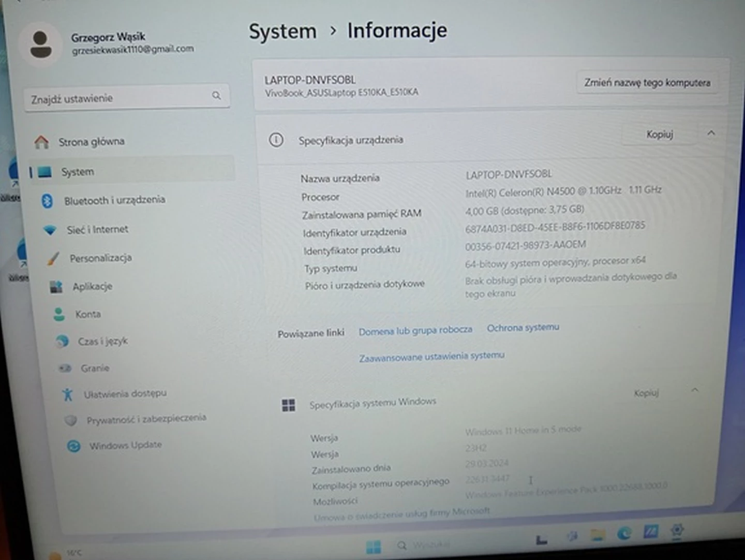This screenshot has height=560, width=745.
Task: Open Bluetooth i urządzenia settings
Action: (x=114, y=200)
